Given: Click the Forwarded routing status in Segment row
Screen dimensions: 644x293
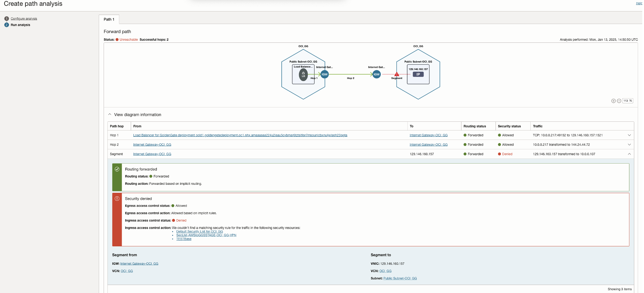Looking at the screenshot, I should click(x=476, y=154).
